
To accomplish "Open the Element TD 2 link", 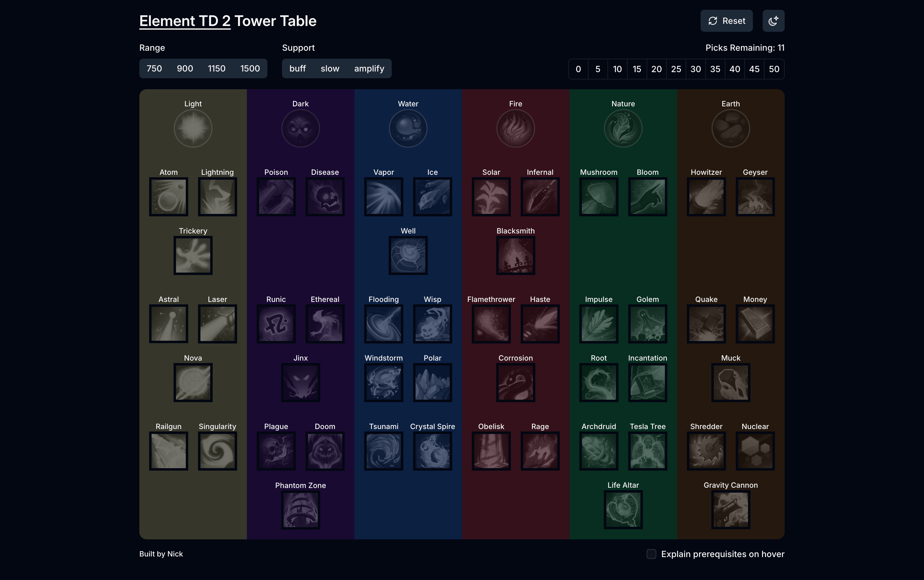I will (185, 21).
